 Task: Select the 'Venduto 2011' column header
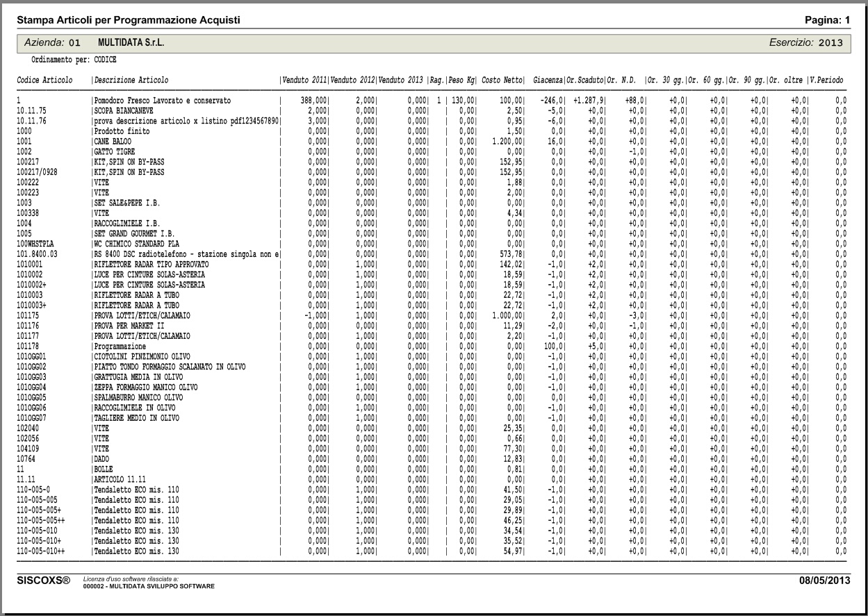304,81
